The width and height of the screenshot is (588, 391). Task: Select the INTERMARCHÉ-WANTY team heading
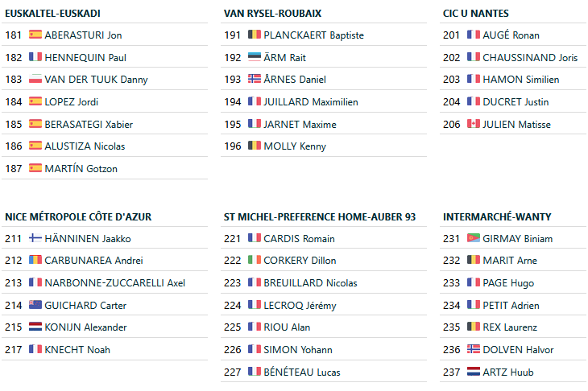coord(497,217)
